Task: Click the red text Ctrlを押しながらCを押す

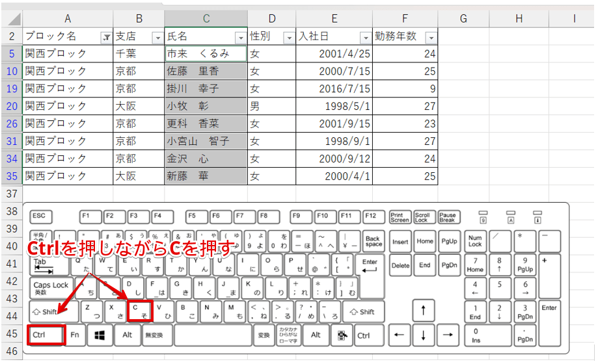Action: 129,248
